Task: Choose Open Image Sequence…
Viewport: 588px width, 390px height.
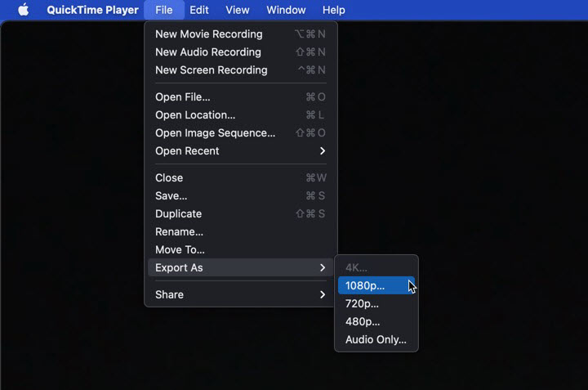Action: tap(241, 133)
